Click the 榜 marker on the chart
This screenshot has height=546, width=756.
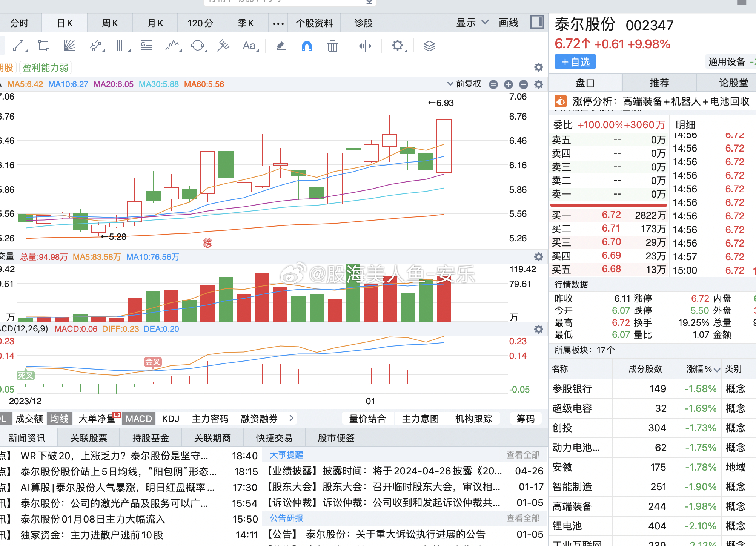(207, 243)
